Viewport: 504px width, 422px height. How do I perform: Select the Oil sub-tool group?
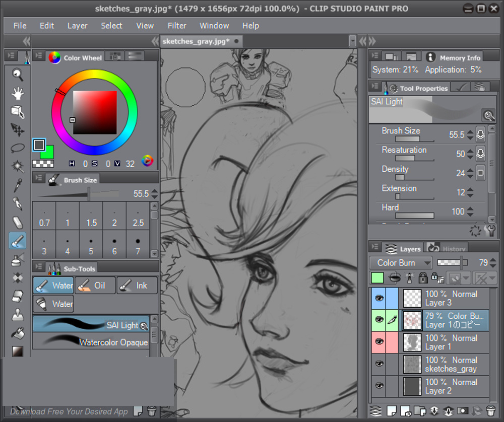click(x=95, y=286)
